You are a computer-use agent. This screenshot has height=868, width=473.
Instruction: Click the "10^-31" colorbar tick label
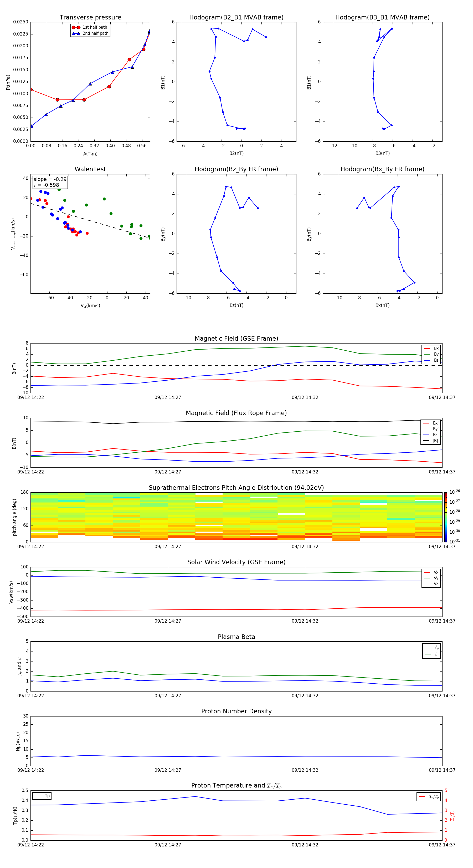pos(455,542)
